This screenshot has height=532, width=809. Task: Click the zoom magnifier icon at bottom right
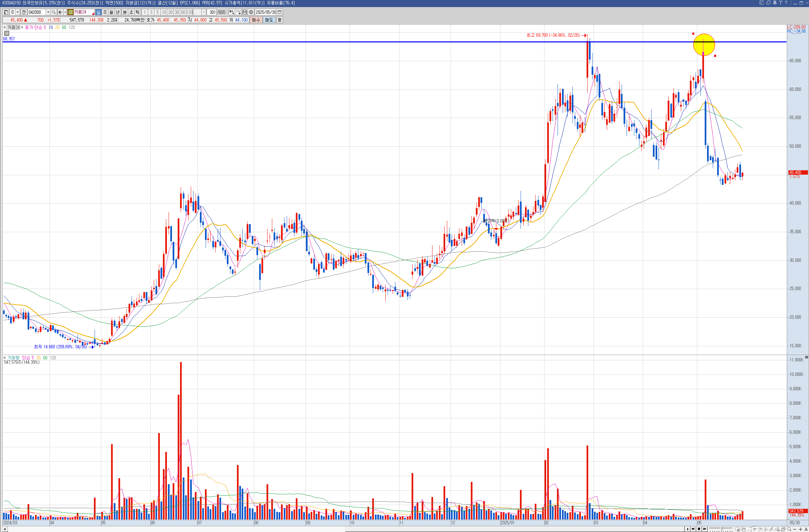(789, 529)
